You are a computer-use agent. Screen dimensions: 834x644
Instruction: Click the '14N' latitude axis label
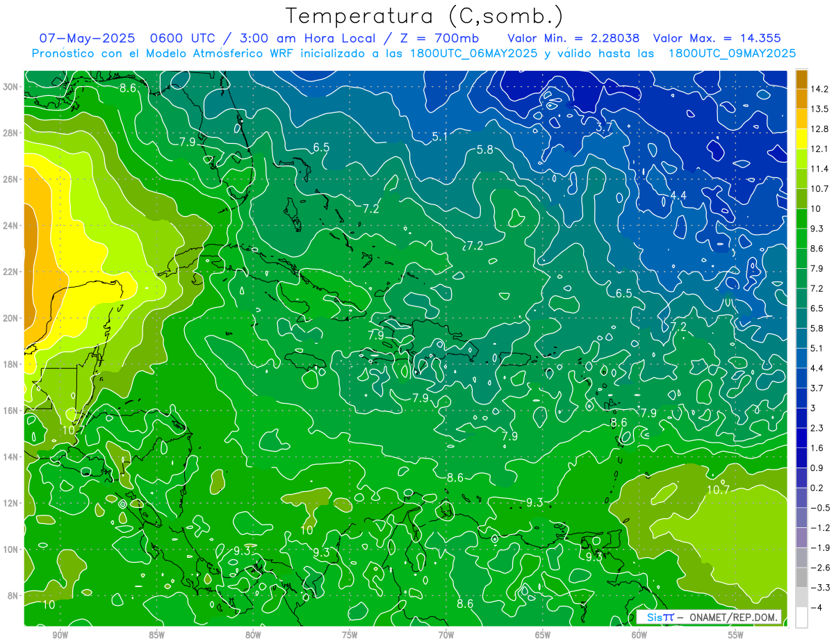point(11,456)
